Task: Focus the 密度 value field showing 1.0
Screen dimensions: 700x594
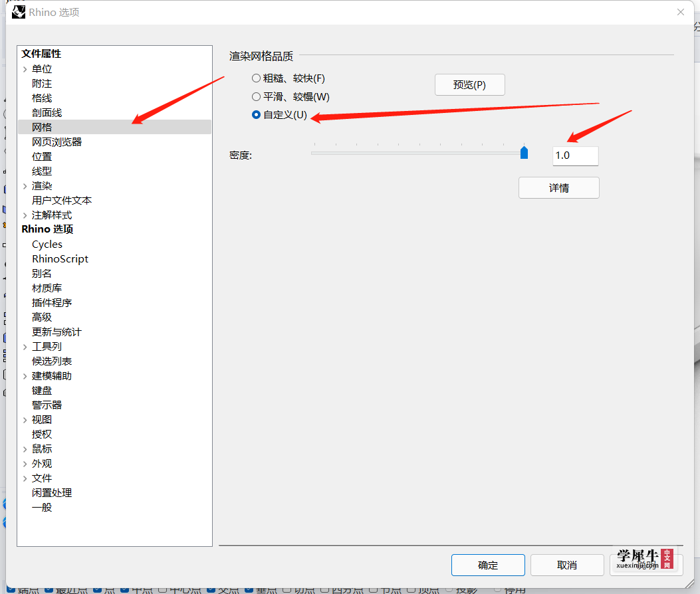Action: (576, 155)
